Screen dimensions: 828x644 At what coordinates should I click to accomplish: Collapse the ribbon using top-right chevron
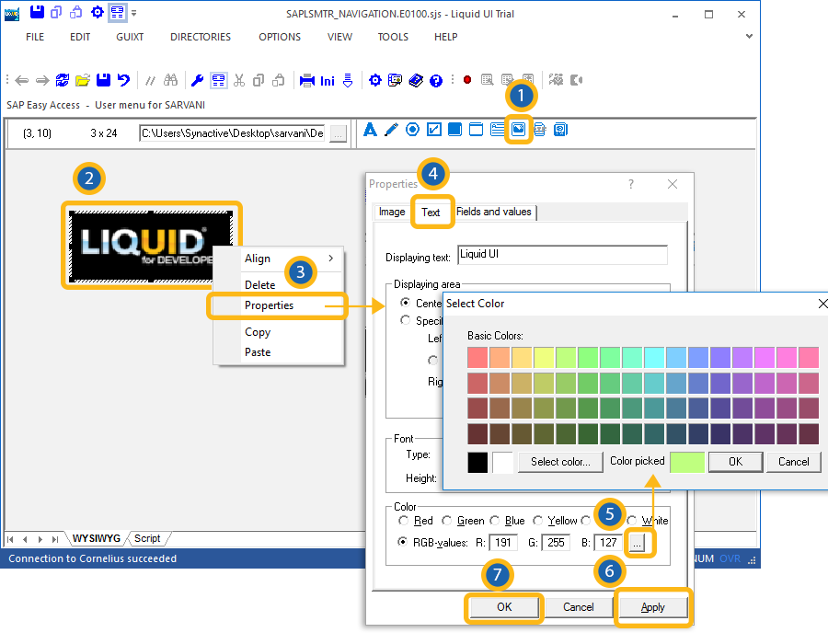[x=749, y=37]
